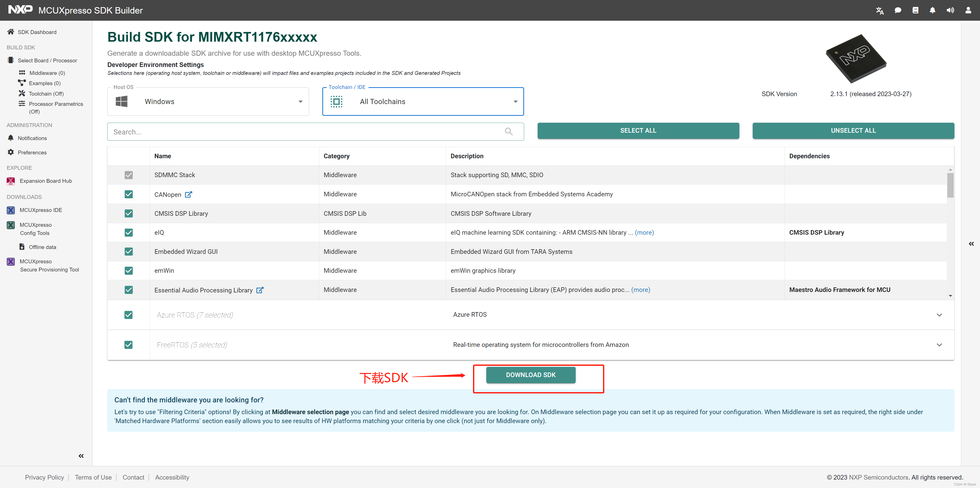Uncheck the CANopen middleware checkbox

pos(128,194)
